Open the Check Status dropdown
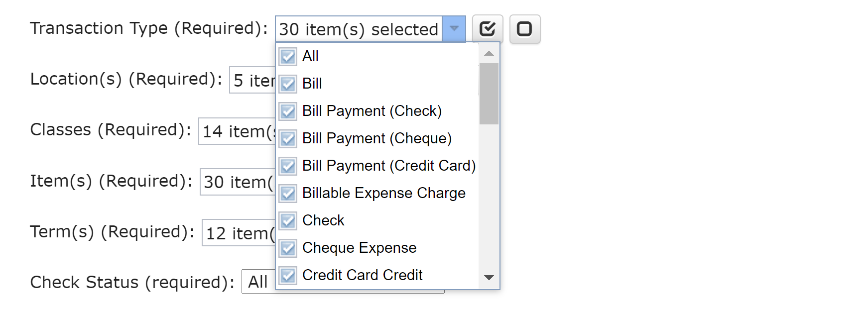868x309 pixels. pos(258,282)
